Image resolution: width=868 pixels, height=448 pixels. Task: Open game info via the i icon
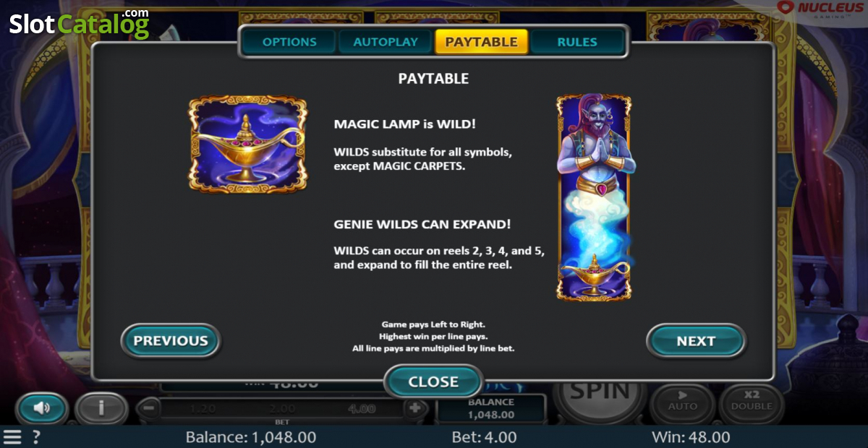coord(101,408)
